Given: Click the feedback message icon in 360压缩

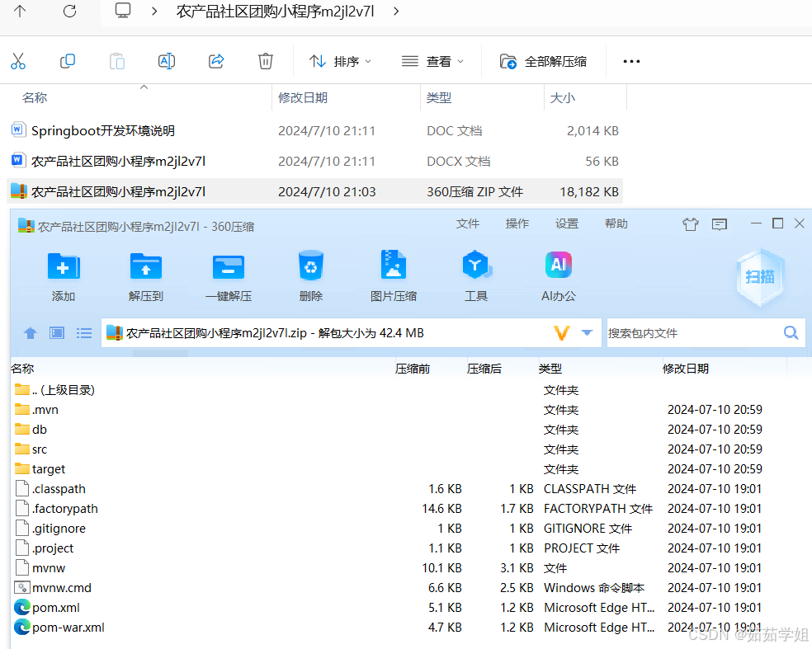Looking at the screenshot, I should point(720,224).
